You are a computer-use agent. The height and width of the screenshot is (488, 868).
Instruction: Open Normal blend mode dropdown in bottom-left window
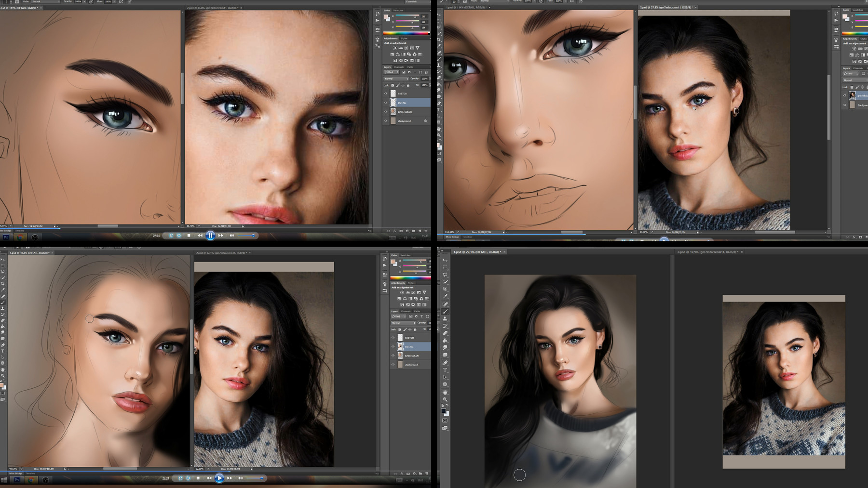[x=403, y=323]
